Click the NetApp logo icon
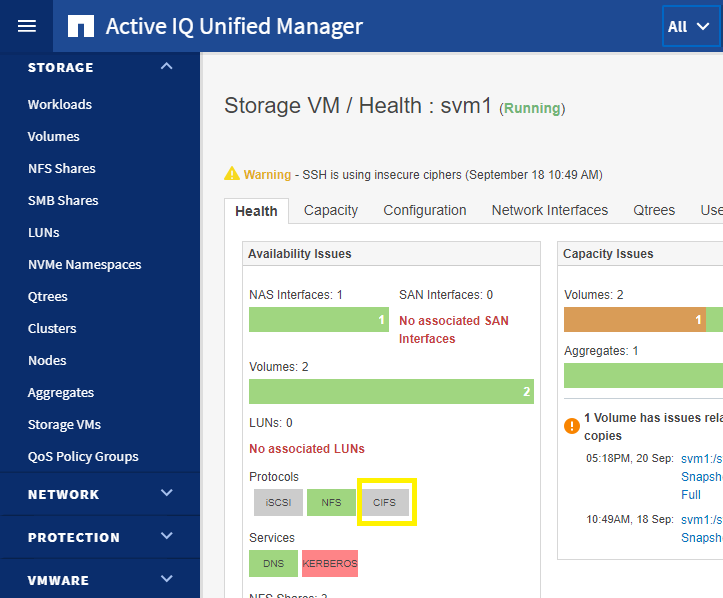Screen dimensions: 723x598 tap(81, 26)
